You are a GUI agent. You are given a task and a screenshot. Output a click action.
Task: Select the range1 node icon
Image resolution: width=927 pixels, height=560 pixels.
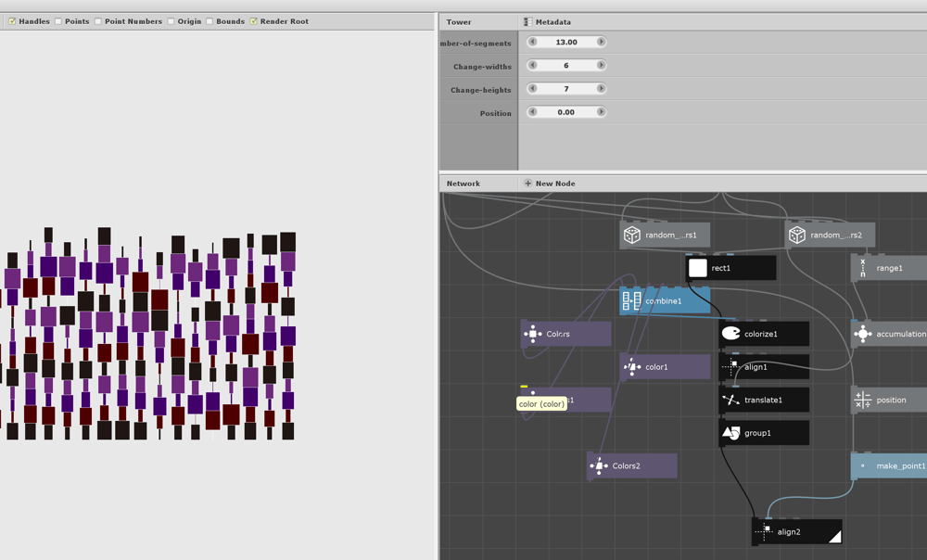click(862, 268)
